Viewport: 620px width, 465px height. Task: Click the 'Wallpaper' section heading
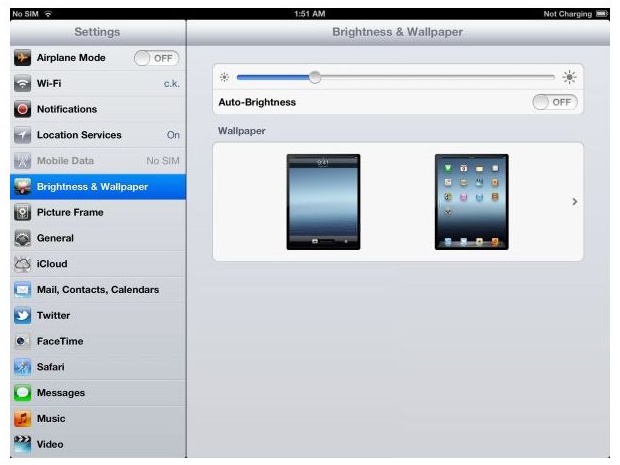click(x=242, y=131)
